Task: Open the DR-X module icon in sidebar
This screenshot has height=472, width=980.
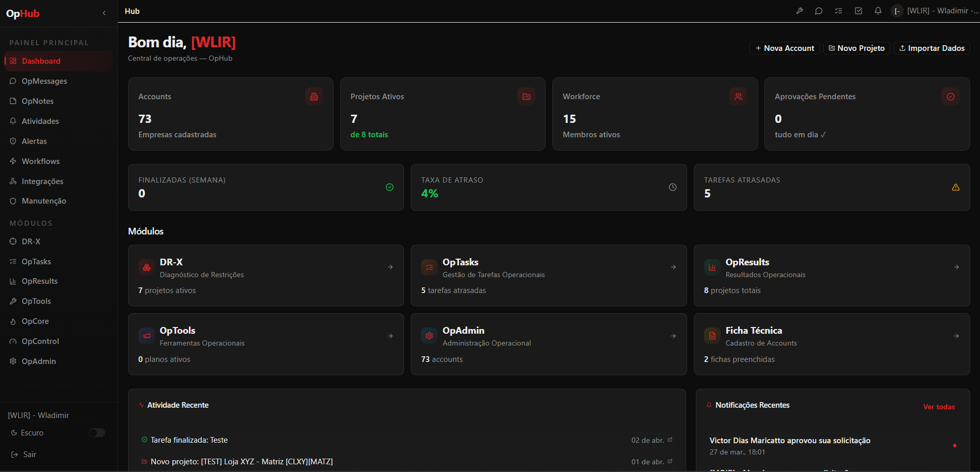Action: point(12,241)
